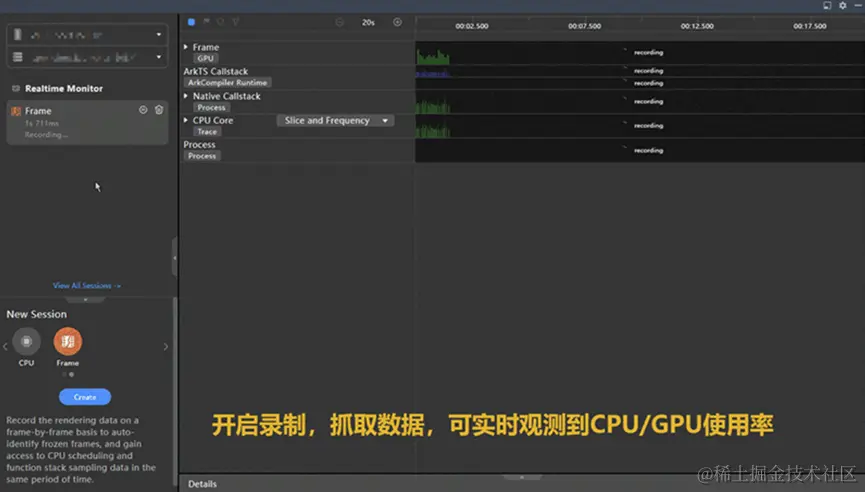Expand the Frame lane
The image size is (865, 492).
coord(186,47)
